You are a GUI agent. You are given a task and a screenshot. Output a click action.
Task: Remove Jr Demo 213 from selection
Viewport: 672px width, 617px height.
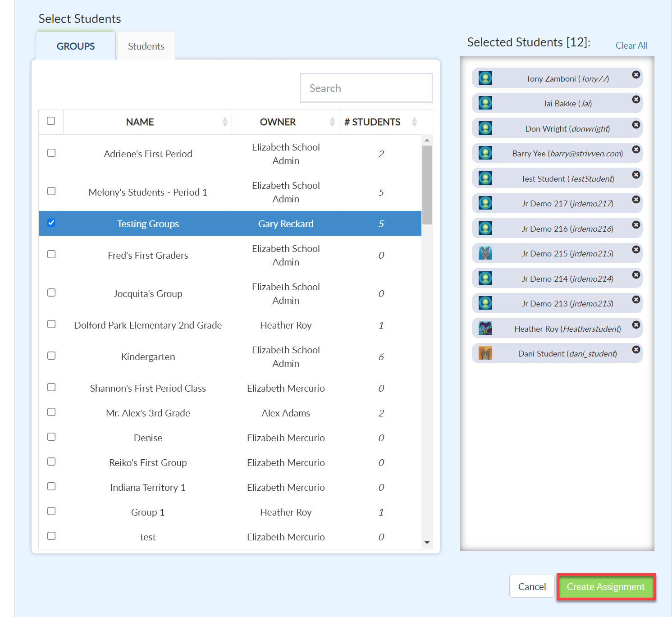636,300
